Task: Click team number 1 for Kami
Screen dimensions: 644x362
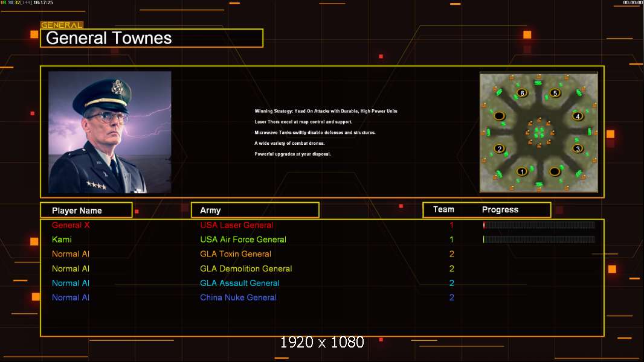Action: click(451, 240)
